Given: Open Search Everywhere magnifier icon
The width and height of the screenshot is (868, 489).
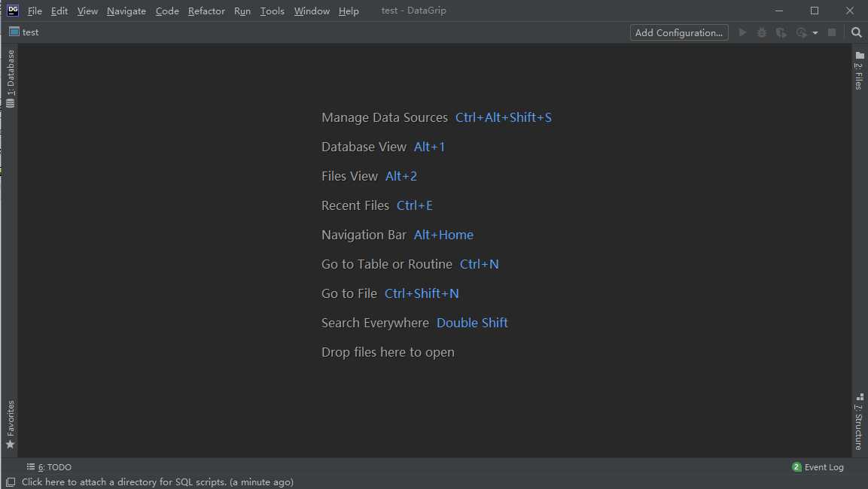Looking at the screenshot, I should (857, 32).
